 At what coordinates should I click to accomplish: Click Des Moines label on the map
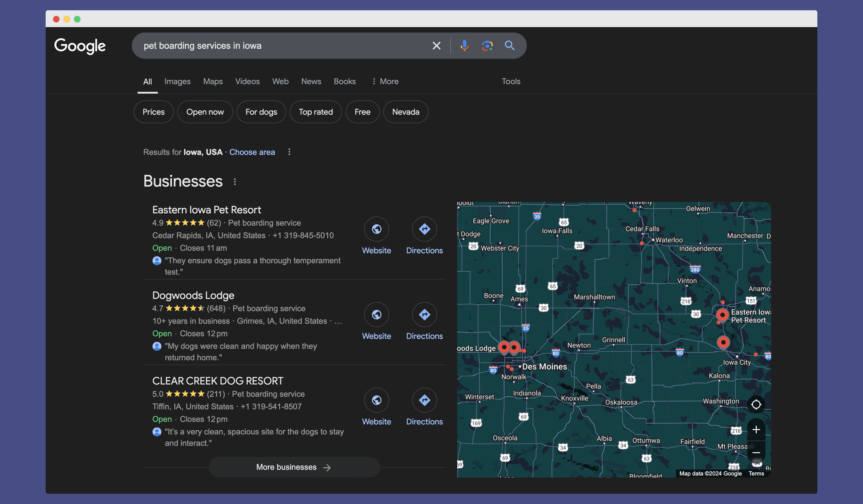(x=545, y=367)
